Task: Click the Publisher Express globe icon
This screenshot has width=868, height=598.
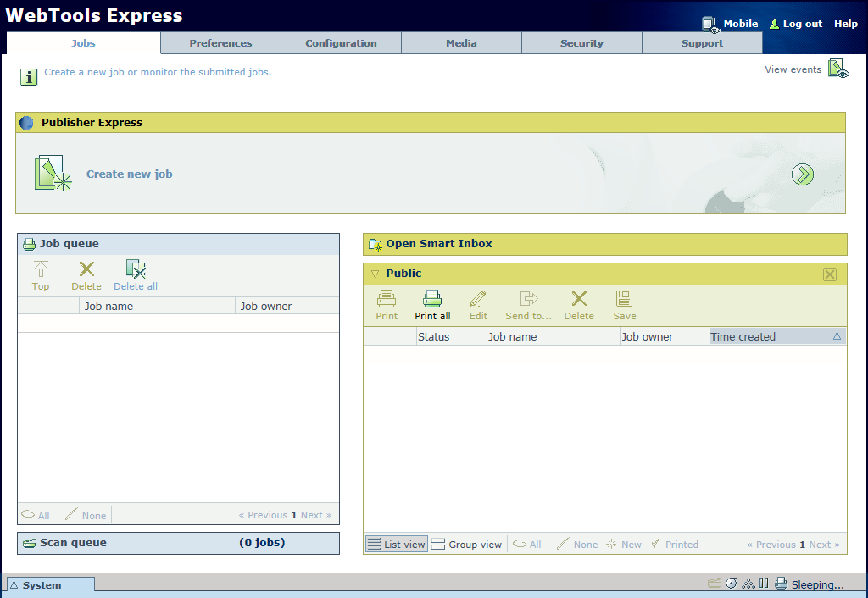Action: (26, 123)
